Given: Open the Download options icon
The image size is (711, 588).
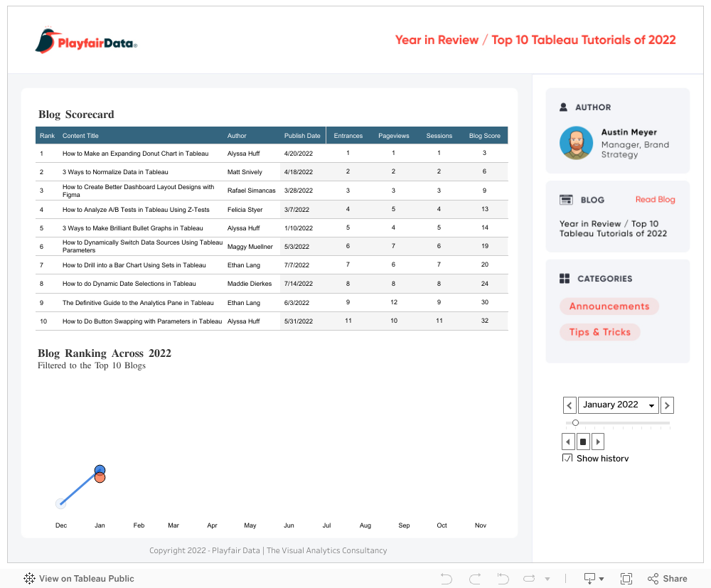Looking at the screenshot, I should click(589, 579).
